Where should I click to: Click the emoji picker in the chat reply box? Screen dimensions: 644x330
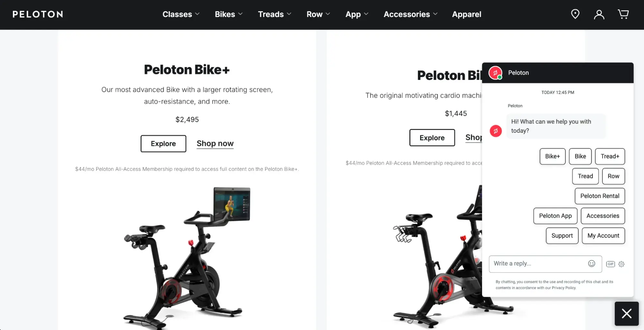[x=591, y=264]
